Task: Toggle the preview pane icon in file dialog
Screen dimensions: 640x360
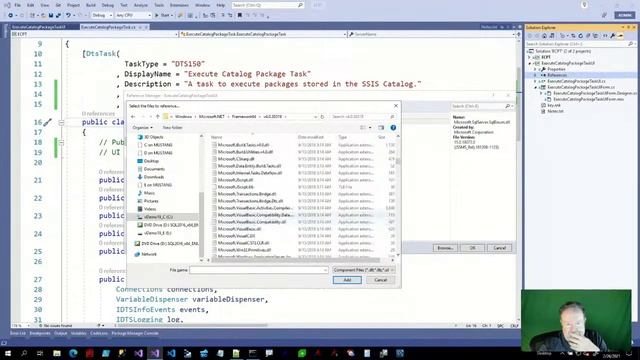Action: [381, 128]
